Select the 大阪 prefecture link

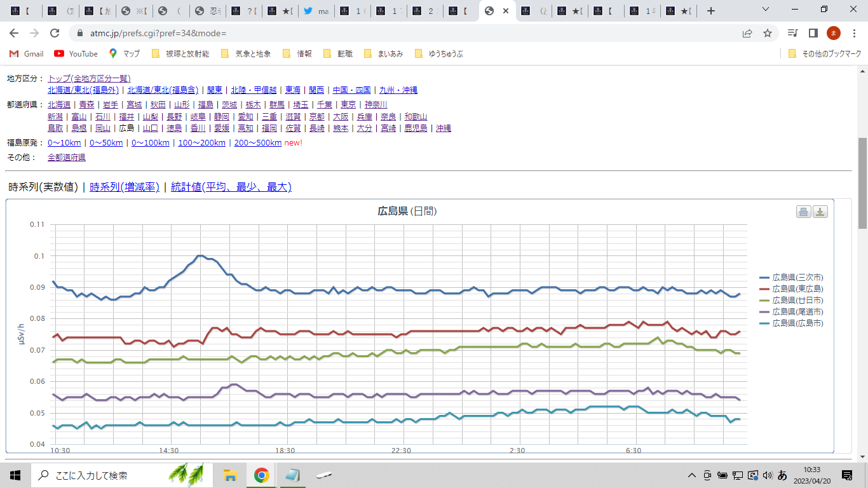[x=340, y=117]
